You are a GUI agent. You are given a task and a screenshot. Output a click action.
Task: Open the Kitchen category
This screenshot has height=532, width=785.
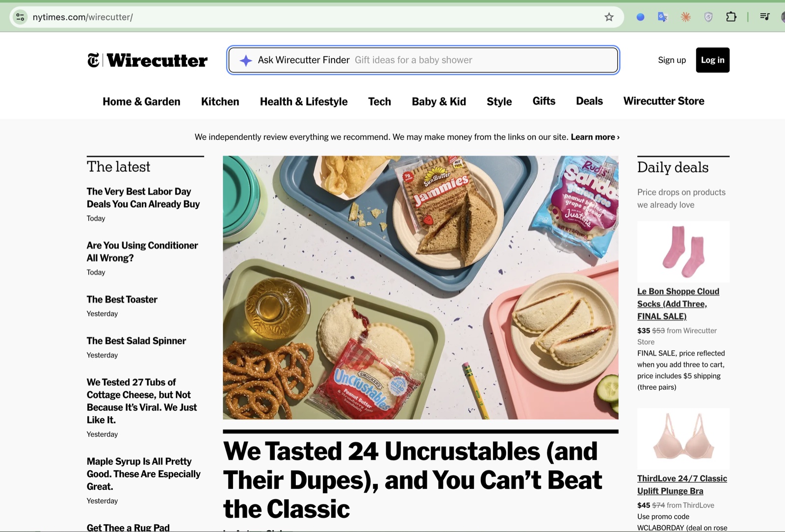coord(220,102)
